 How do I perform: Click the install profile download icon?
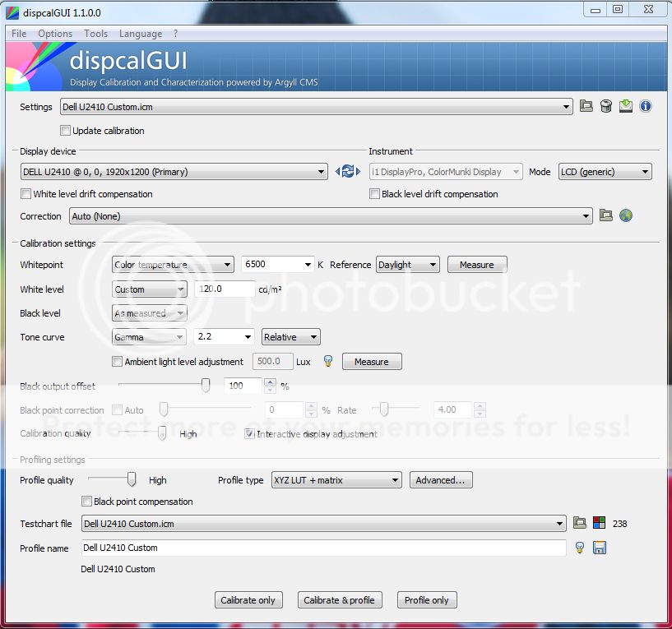626,106
